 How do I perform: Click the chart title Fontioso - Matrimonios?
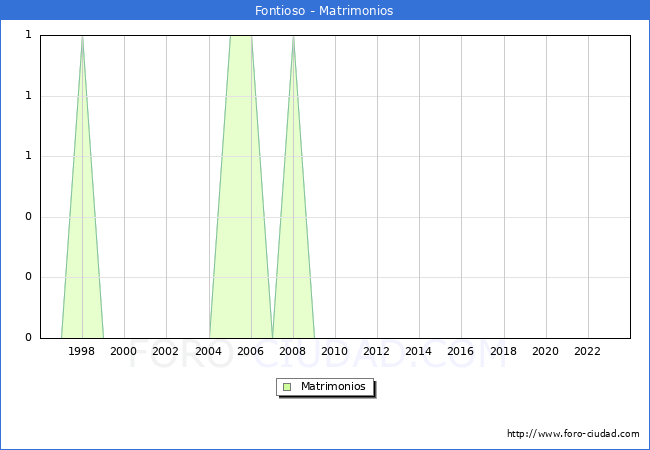(325, 10)
